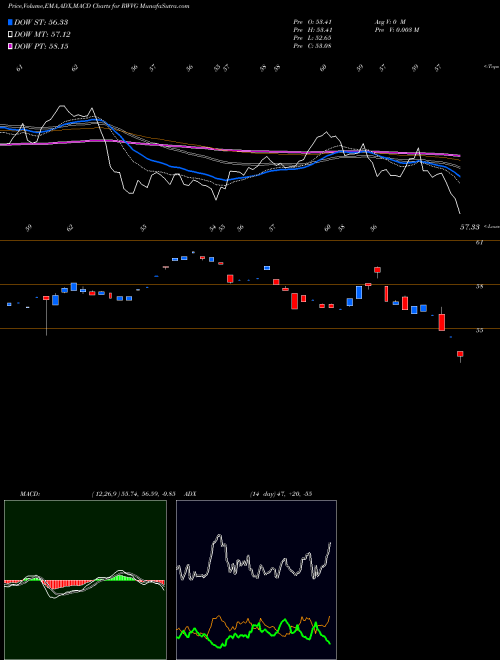Click the 'Pre C: 53.08' close value
The width and height of the screenshot is (500, 660).
pos(312,46)
